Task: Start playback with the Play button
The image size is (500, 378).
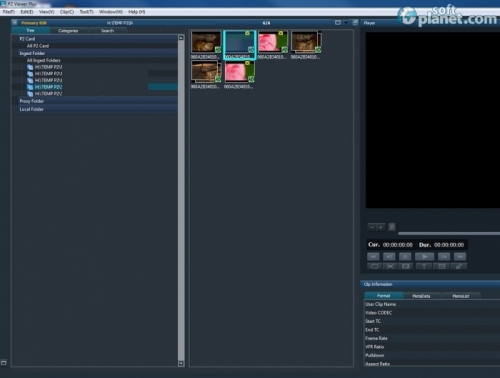Action: pos(424,257)
